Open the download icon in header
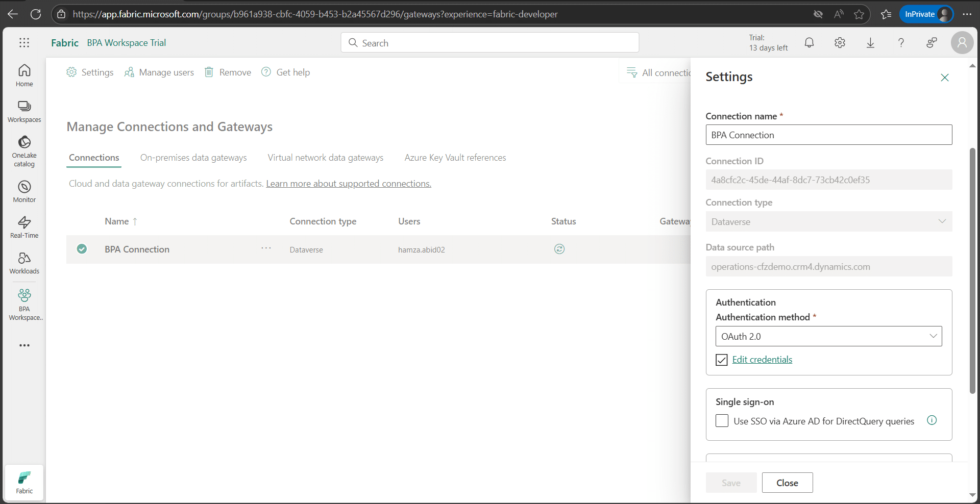Viewport: 980px width, 504px height. click(870, 43)
